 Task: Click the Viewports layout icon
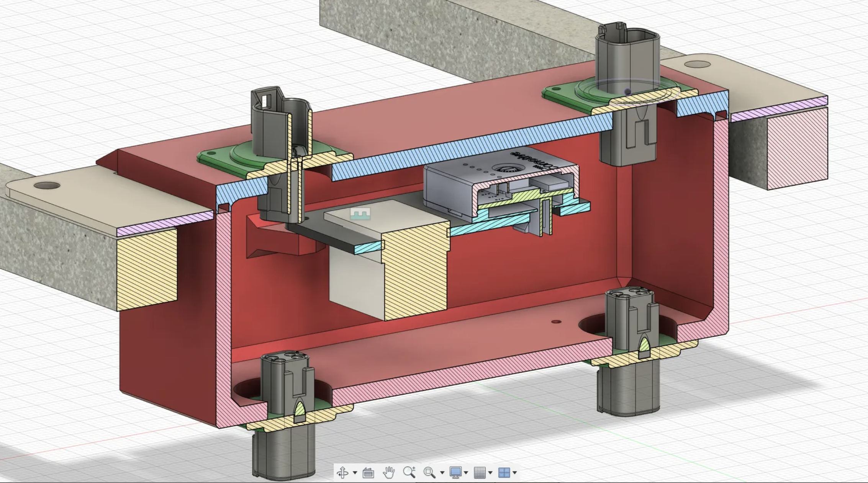[x=504, y=473]
